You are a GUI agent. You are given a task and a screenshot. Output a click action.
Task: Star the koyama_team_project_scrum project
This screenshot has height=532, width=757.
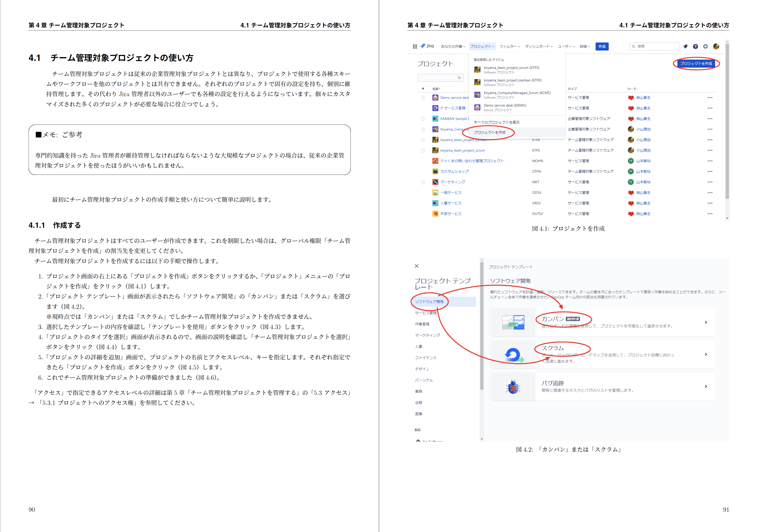coord(423,150)
